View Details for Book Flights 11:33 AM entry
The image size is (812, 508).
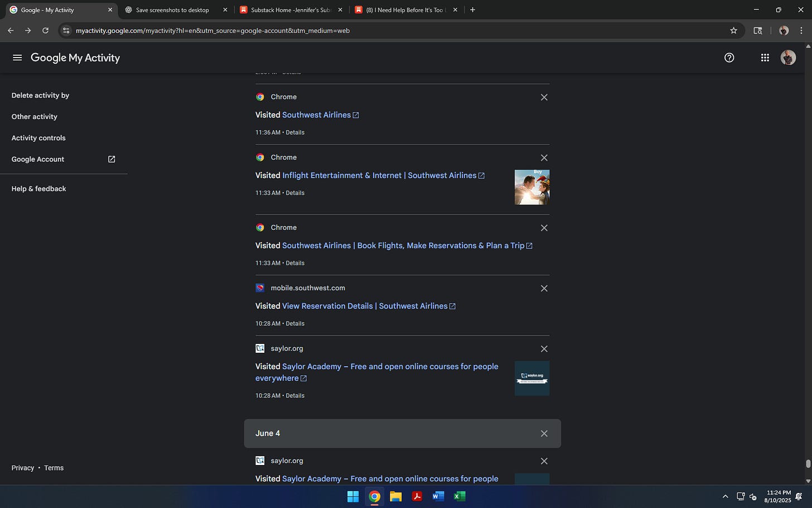295,263
